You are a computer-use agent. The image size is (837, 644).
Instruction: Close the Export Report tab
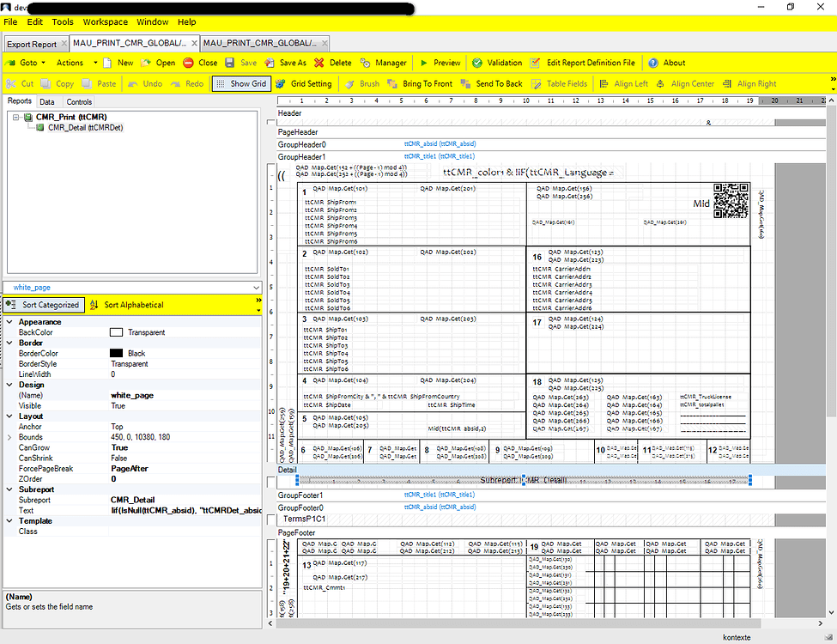[64, 43]
